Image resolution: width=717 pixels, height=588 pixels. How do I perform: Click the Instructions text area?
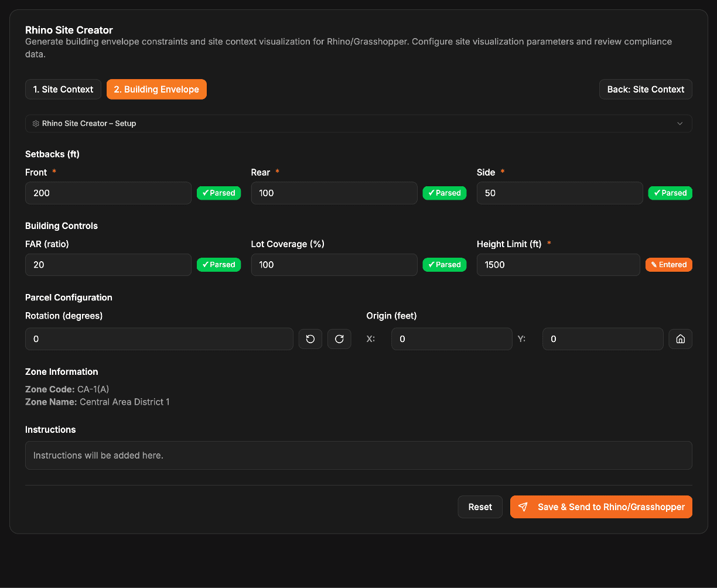358,456
